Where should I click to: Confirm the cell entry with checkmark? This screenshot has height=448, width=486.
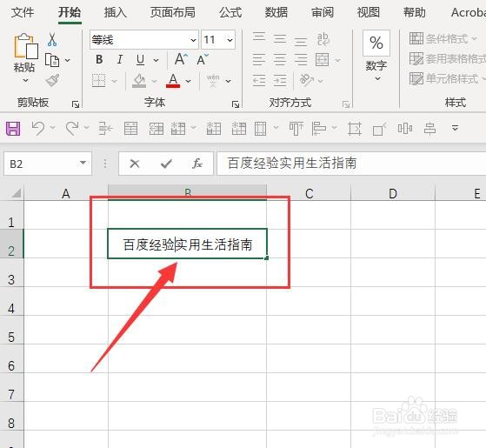[x=166, y=164]
